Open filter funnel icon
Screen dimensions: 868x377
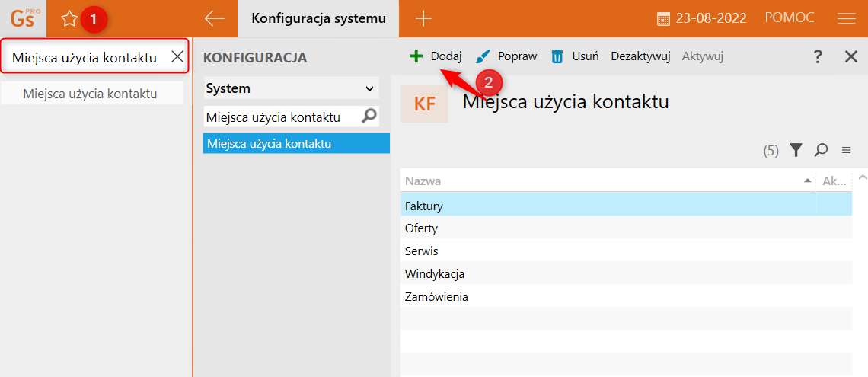point(796,150)
